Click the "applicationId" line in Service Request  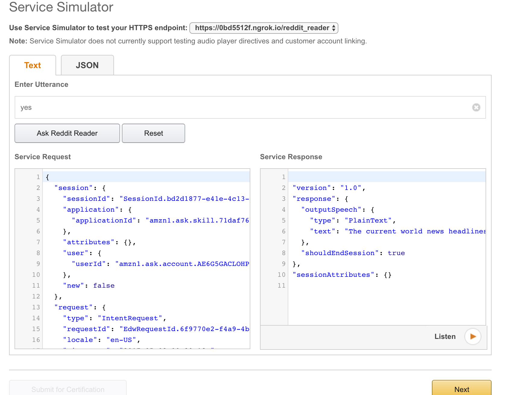coord(160,220)
